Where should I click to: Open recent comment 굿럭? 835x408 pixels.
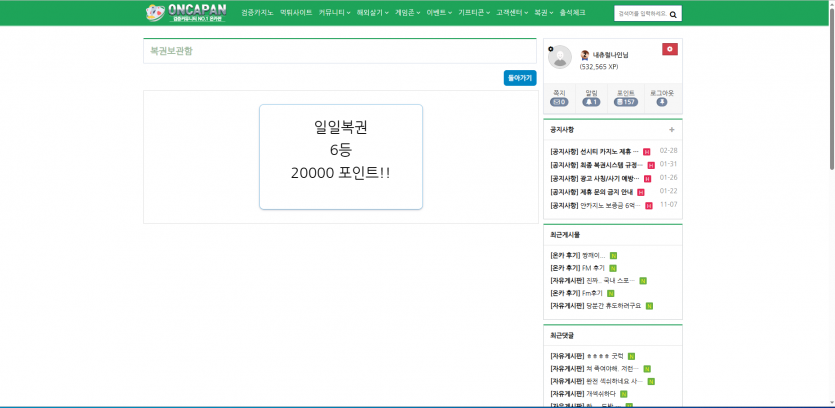(x=587, y=356)
